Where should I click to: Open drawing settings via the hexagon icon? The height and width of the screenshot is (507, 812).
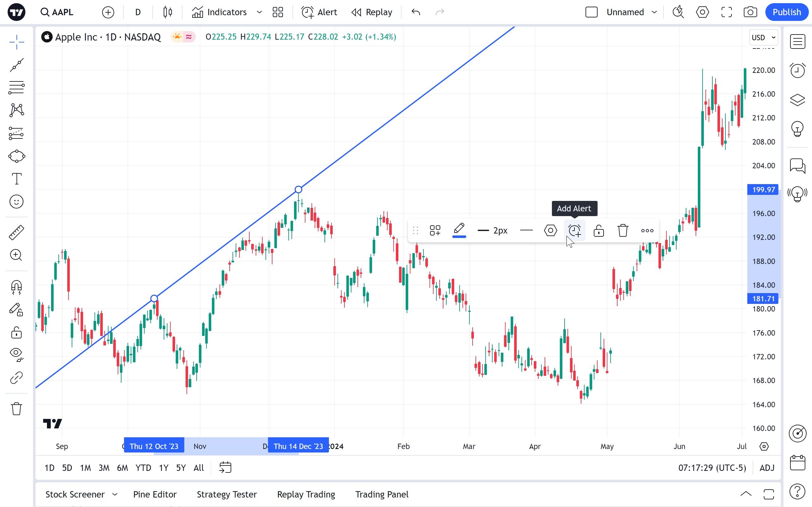click(x=550, y=231)
